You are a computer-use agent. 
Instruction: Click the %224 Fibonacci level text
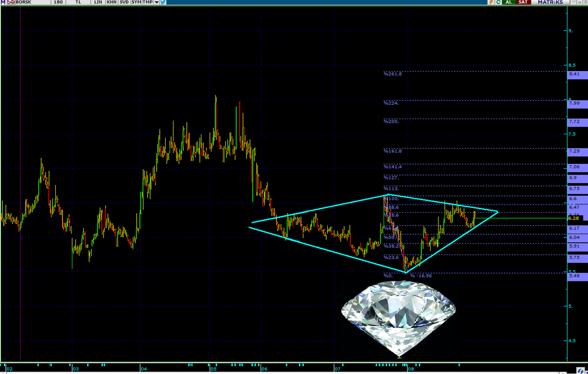click(392, 103)
